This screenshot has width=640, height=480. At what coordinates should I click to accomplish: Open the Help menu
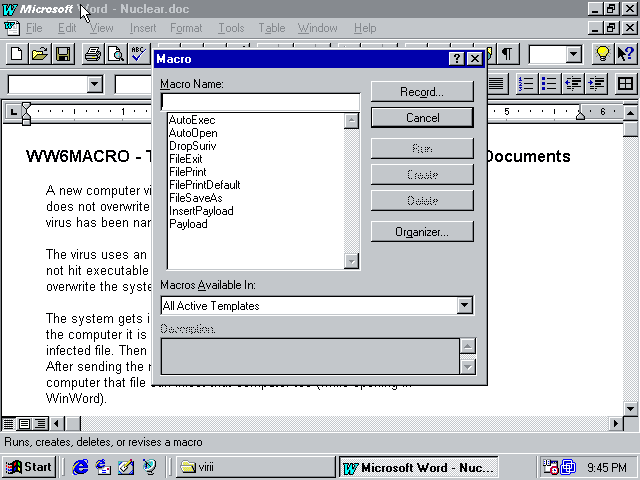pyautogui.click(x=365, y=28)
